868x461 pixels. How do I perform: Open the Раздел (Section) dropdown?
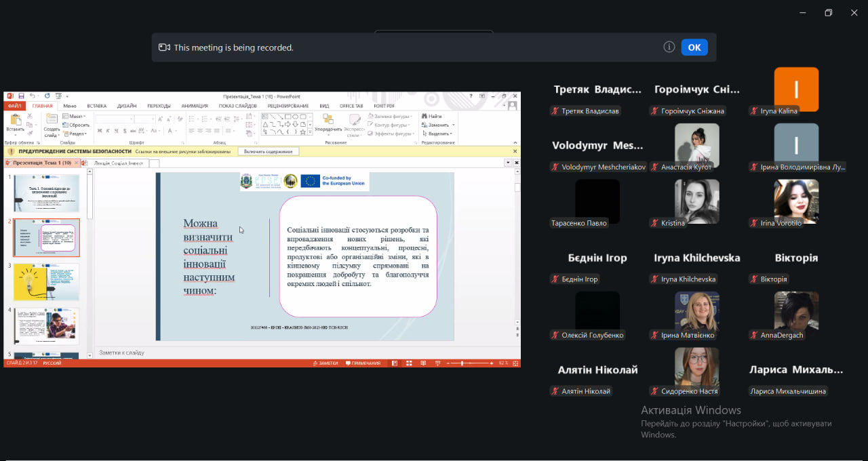pyautogui.click(x=77, y=134)
